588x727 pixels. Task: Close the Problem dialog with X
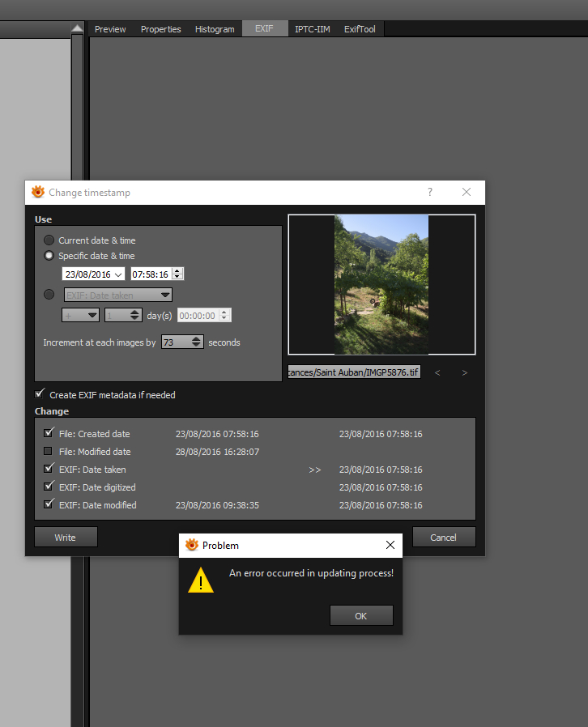pyautogui.click(x=390, y=545)
